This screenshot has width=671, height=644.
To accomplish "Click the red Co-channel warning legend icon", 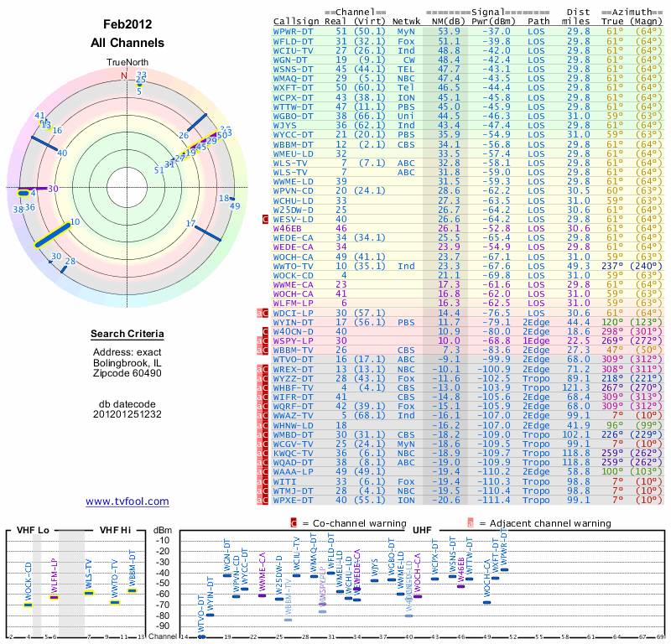I will (x=294, y=523).
